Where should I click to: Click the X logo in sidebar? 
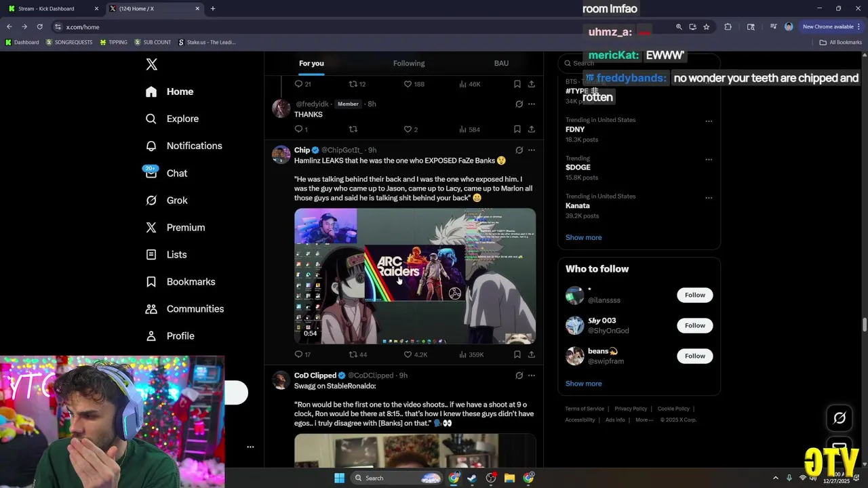(x=152, y=64)
